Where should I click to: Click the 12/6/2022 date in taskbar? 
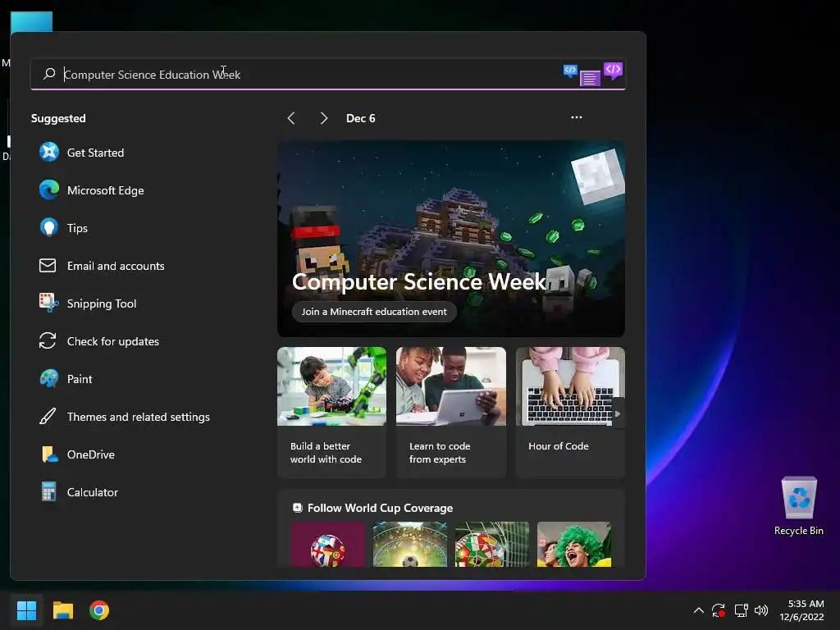pos(801,617)
